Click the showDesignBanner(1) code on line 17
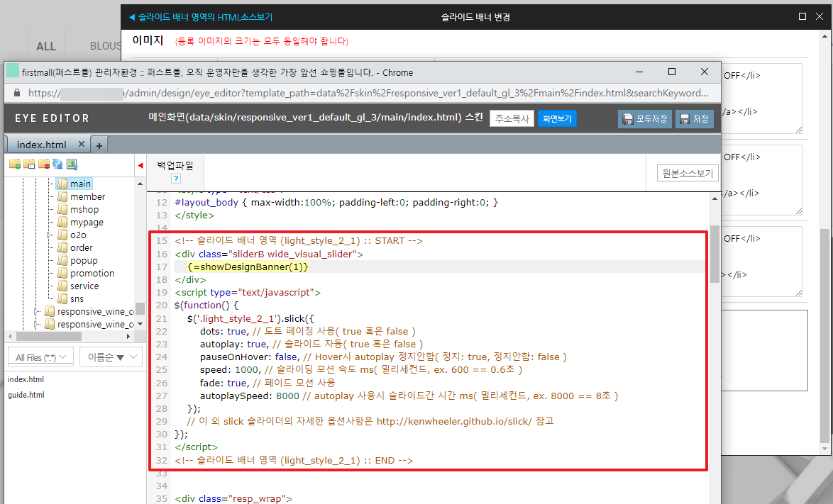 (x=248, y=267)
